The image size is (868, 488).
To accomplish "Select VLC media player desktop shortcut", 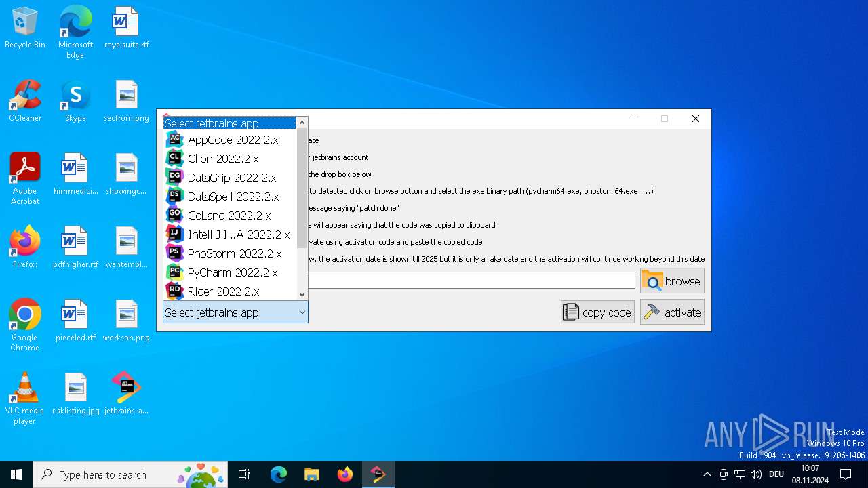I will click(x=25, y=399).
